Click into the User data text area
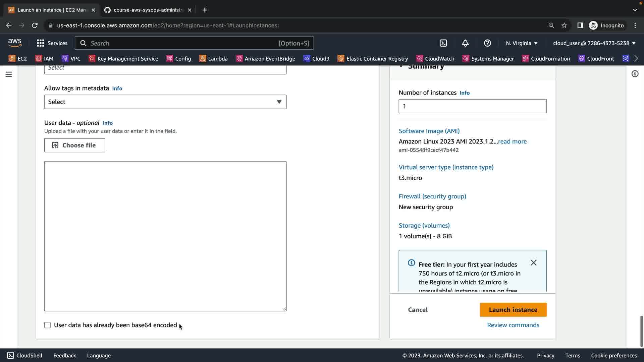Screen dimensions: 644x362 pos(165,236)
